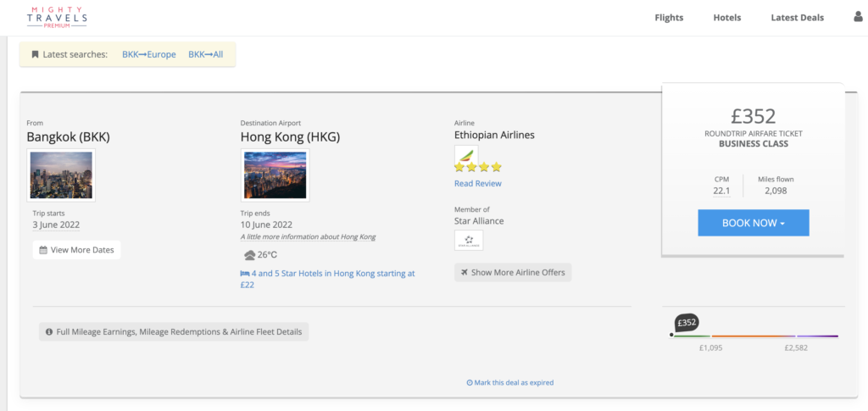Open Latest Deals in navigation

(x=797, y=18)
